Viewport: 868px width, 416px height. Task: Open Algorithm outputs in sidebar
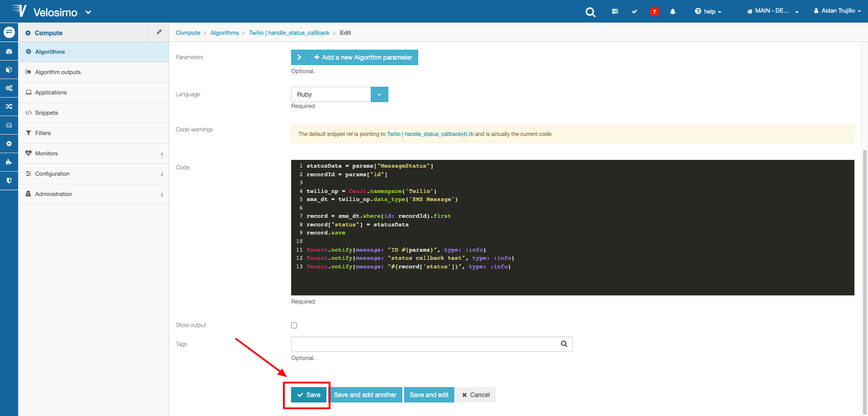tap(94, 72)
